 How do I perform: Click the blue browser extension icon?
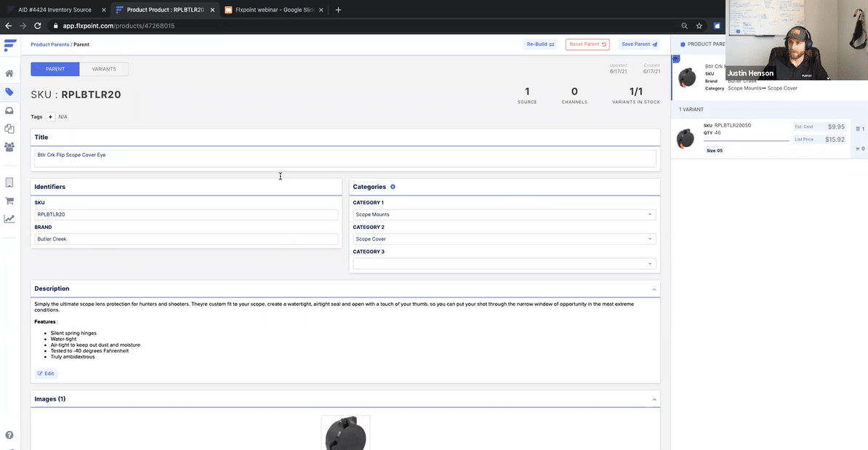coord(717,25)
